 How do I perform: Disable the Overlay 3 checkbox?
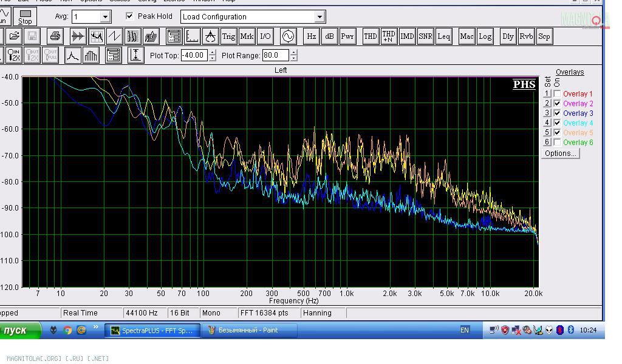(557, 113)
